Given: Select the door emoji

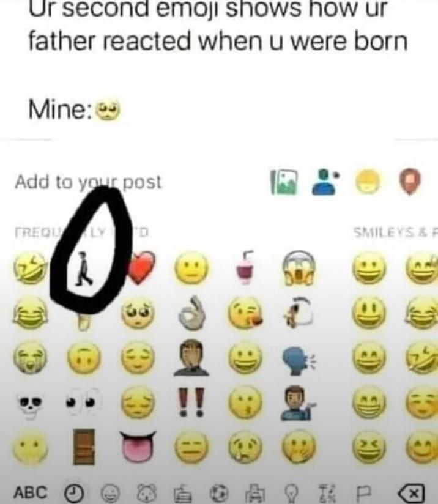Looking at the screenshot, I should point(84,447).
